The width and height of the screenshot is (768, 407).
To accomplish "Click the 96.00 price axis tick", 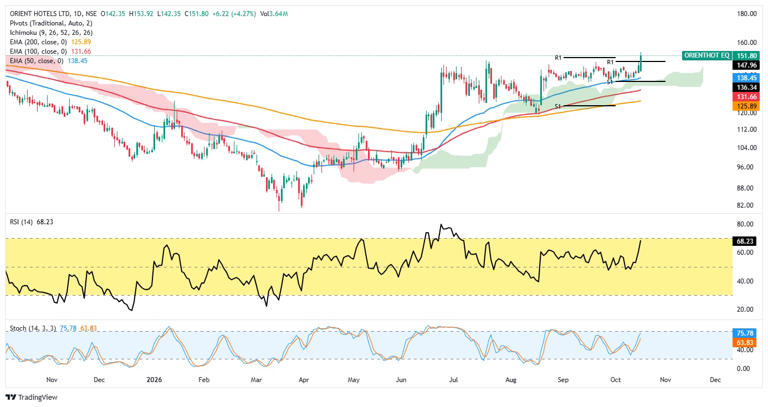I will [x=747, y=167].
